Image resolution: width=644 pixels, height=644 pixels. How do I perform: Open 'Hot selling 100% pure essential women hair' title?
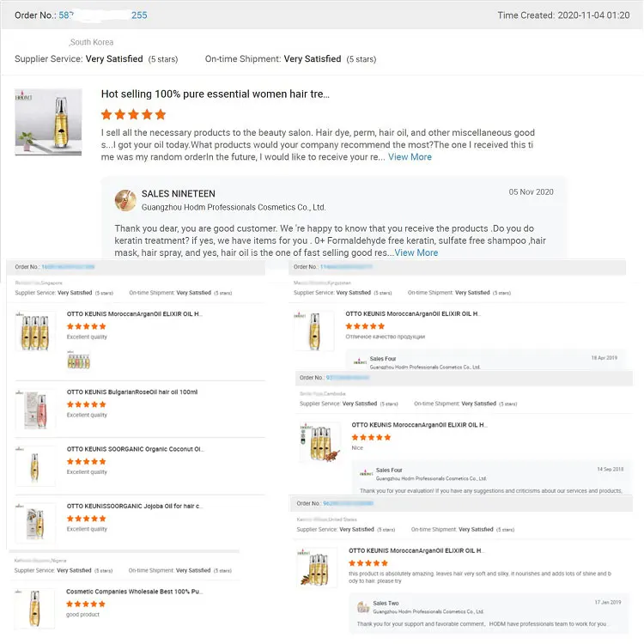tap(215, 94)
